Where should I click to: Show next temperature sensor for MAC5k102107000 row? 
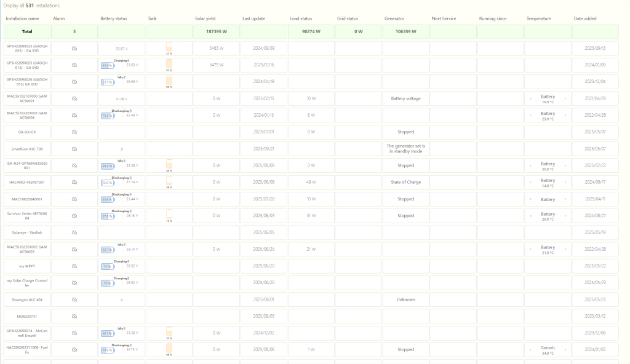tap(565, 98)
